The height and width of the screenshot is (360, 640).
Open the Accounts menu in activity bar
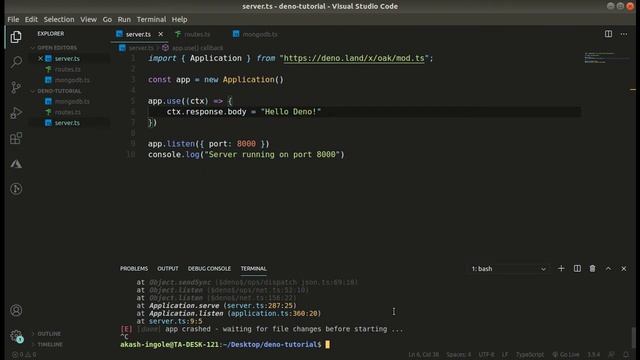click(16, 311)
